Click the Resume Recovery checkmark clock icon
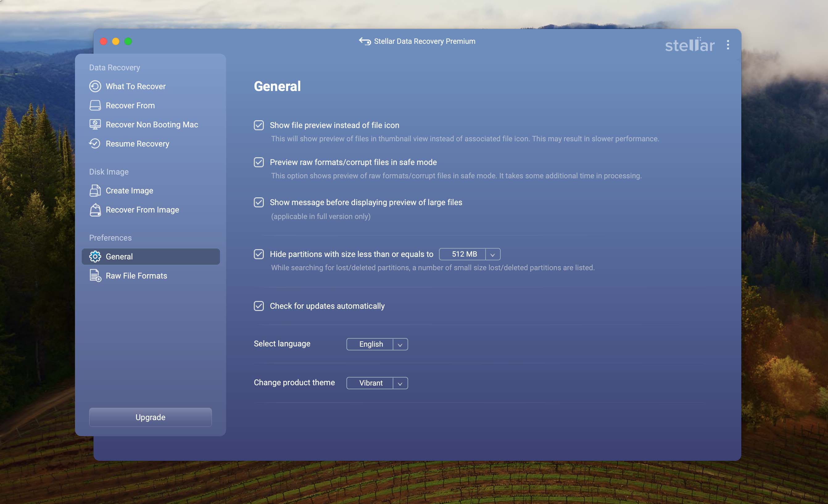This screenshot has width=828, height=504. pos(95,144)
